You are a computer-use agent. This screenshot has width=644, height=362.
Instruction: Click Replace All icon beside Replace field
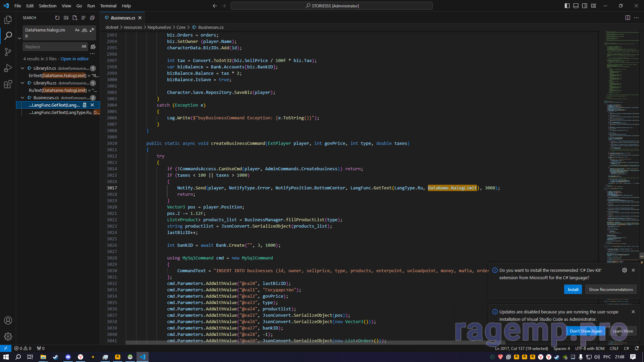[x=93, y=47]
